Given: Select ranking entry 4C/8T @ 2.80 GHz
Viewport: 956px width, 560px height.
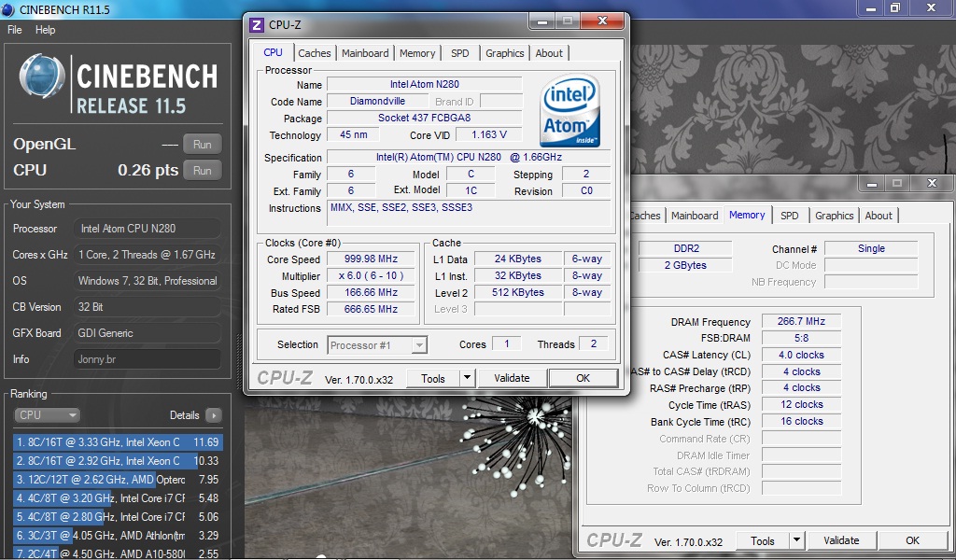Looking at the screenshot, I should click(117, 517).
